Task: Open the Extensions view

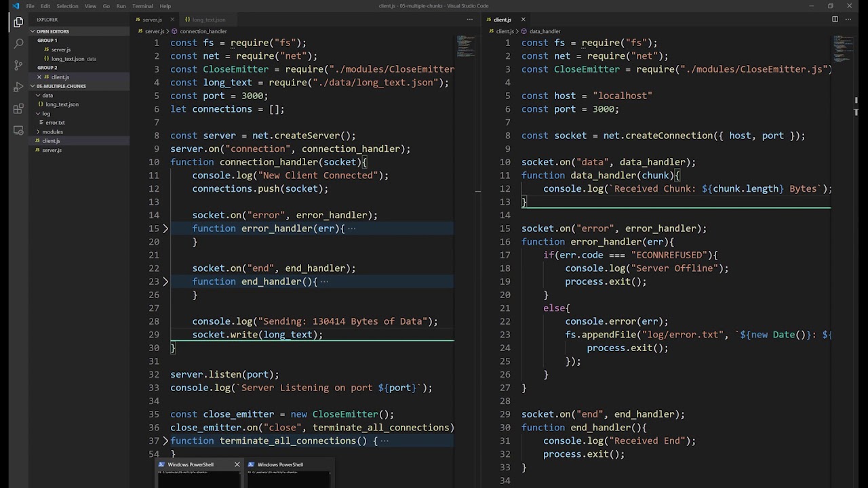Action: (18, 109)
